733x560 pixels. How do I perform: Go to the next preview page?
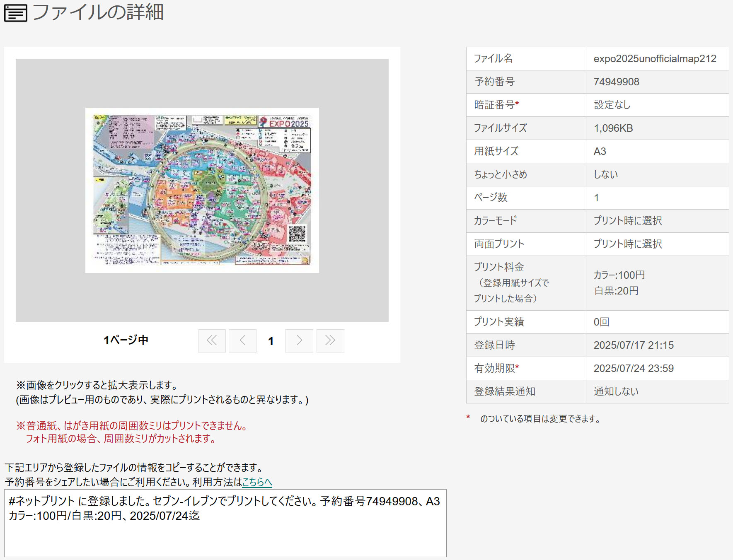click(x=299, y=340)
